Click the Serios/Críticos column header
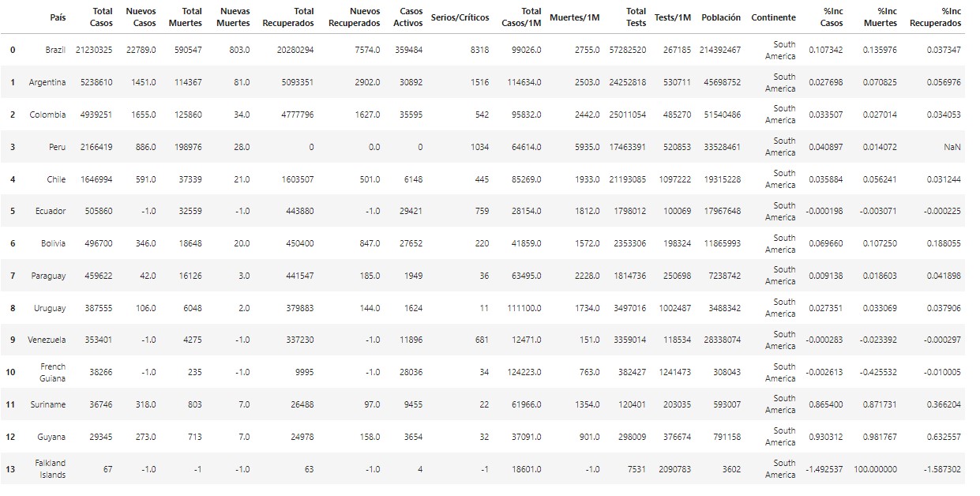This screenshot has width=980, height=496. 460,17
